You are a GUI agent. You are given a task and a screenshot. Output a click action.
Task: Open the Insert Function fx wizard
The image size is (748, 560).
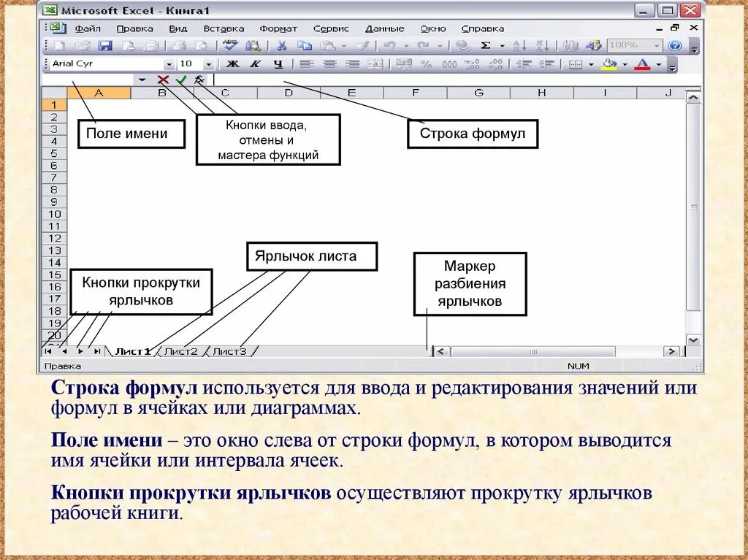pyautogui.click(x=199, y=80)
